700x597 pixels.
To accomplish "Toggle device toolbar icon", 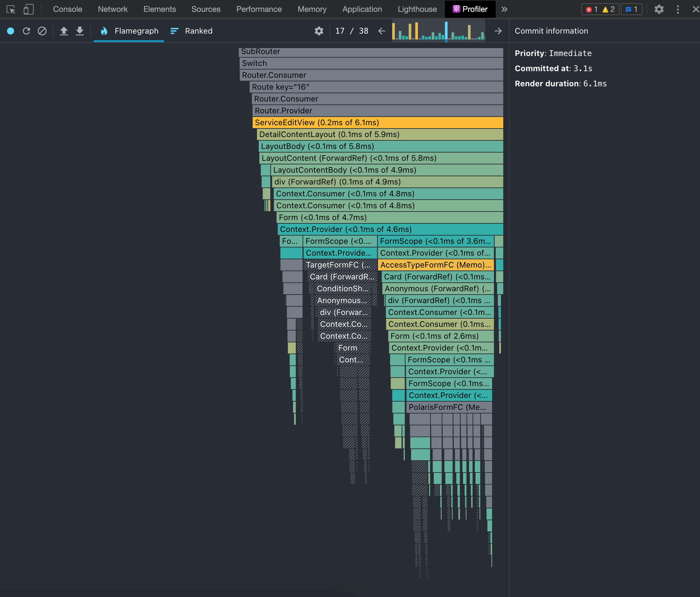I will pos(29,9).
